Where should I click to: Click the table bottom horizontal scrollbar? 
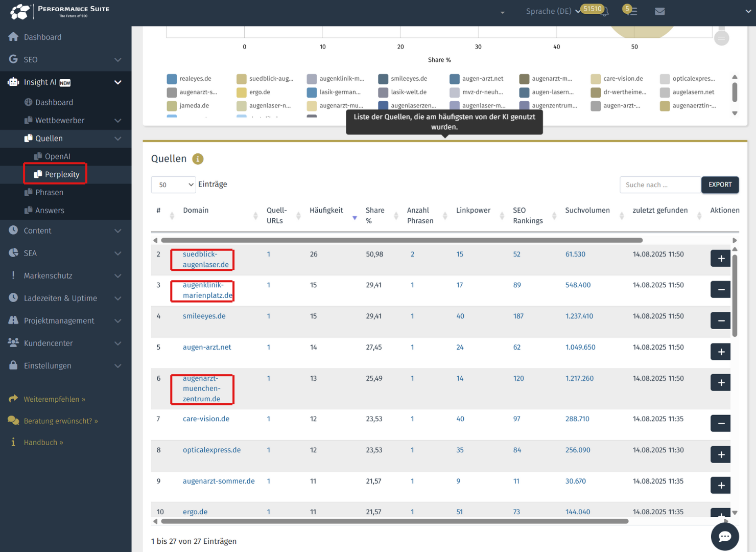click(395, 521)
